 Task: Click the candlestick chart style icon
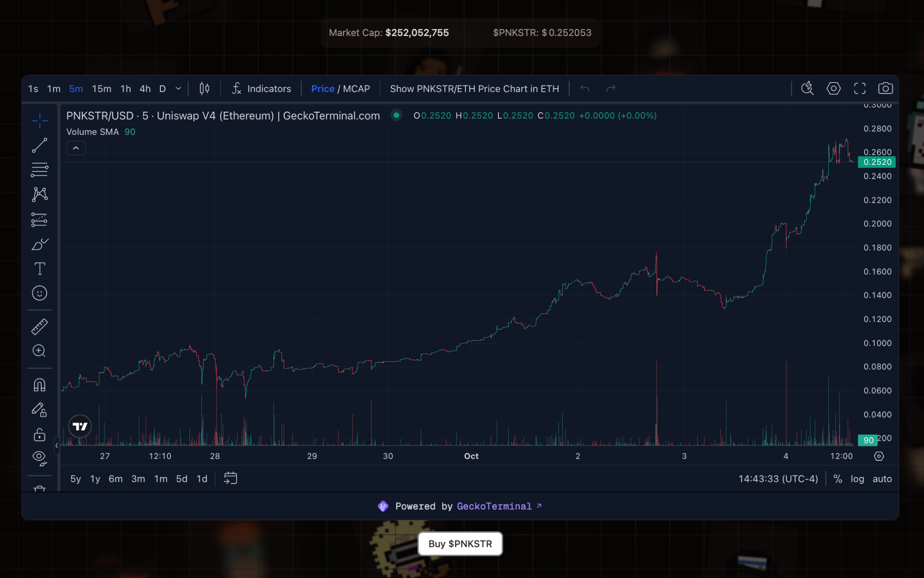pyautogui.click(x=204, y=89)
